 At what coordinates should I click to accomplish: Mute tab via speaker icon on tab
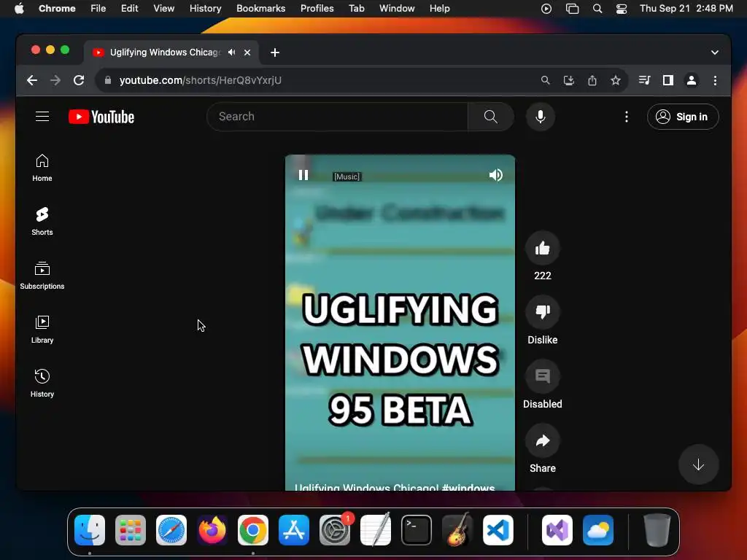[231, 52]
